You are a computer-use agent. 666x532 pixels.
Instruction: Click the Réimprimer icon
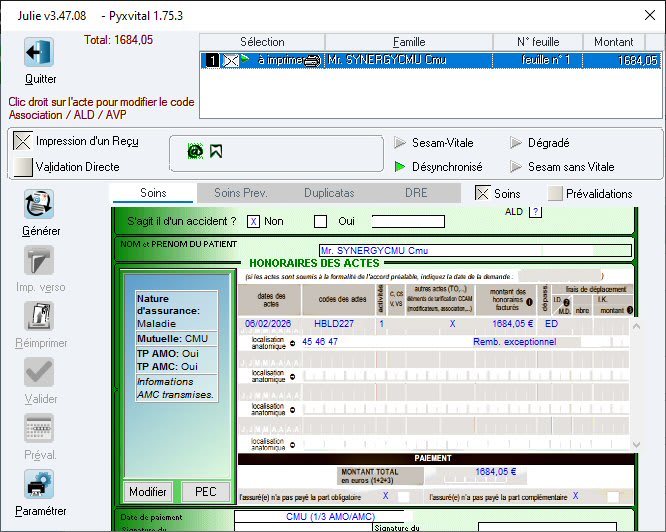(39, 317)
